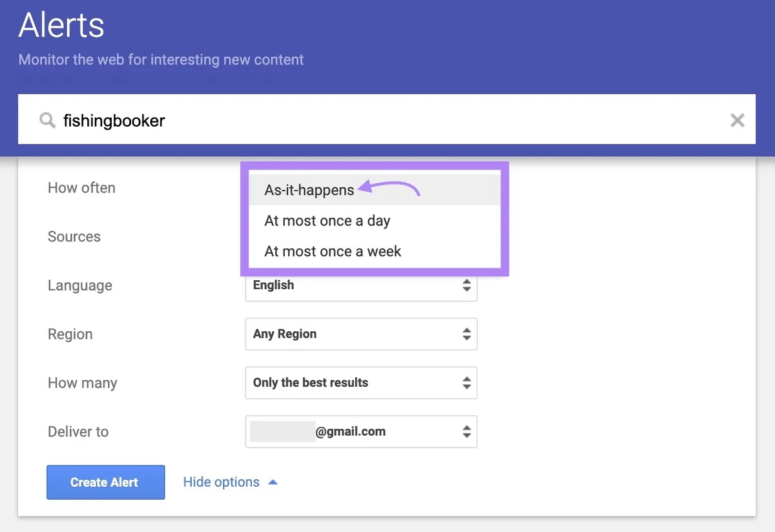Image resolution: width=775 pixels, height=532 pixels.
Task: Click the Alerts page heading
Action: 61,26
